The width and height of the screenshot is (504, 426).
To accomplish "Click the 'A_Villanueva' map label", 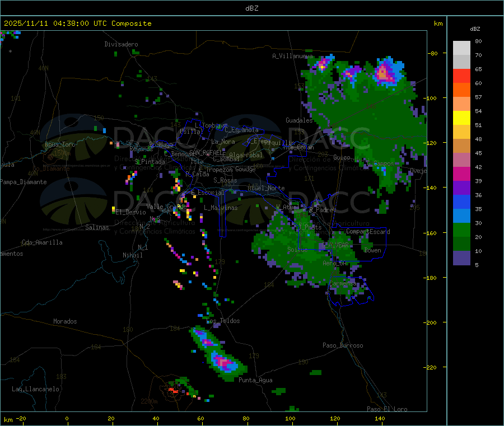I will click(292, 56).
